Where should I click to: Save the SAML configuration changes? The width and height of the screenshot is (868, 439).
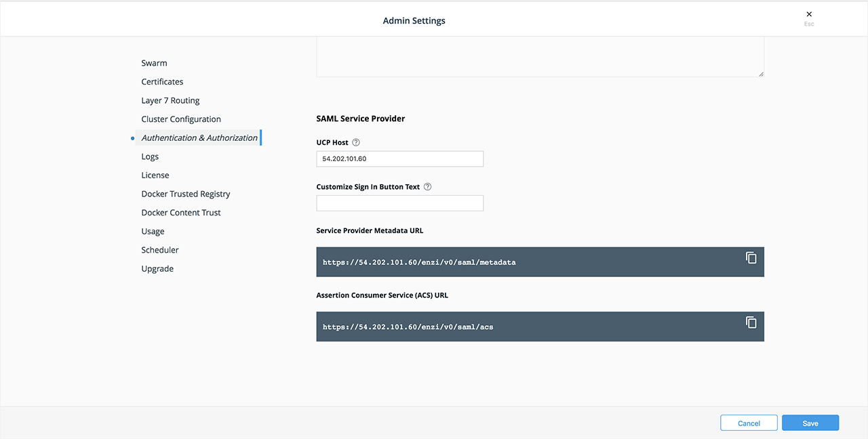(810, 422)
